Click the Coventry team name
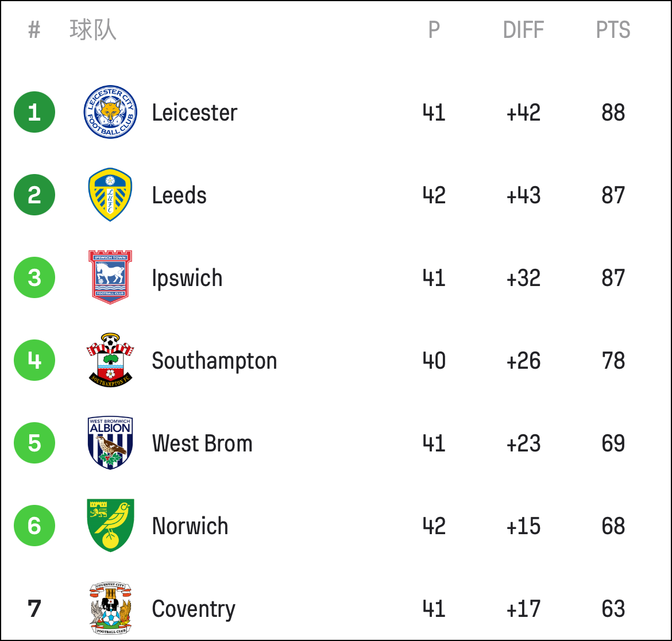Viewport: 672px width, 641px height. coord(194,609)
